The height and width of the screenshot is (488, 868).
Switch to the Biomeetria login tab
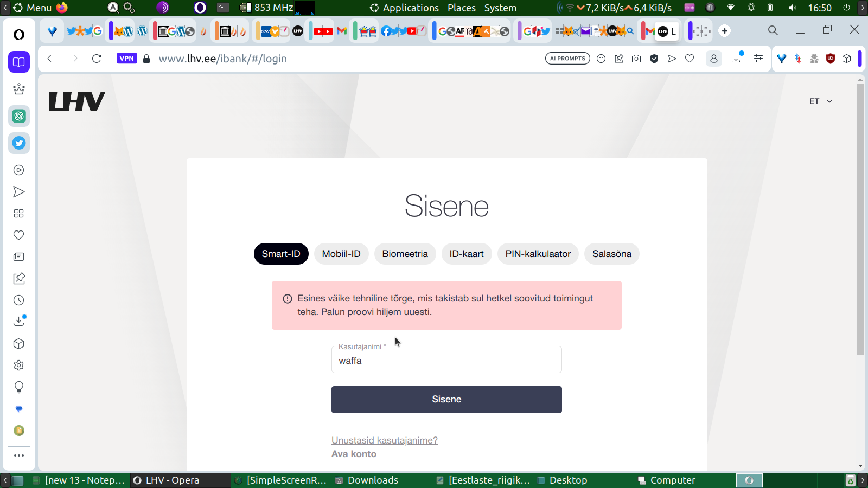tap(405, 254)
